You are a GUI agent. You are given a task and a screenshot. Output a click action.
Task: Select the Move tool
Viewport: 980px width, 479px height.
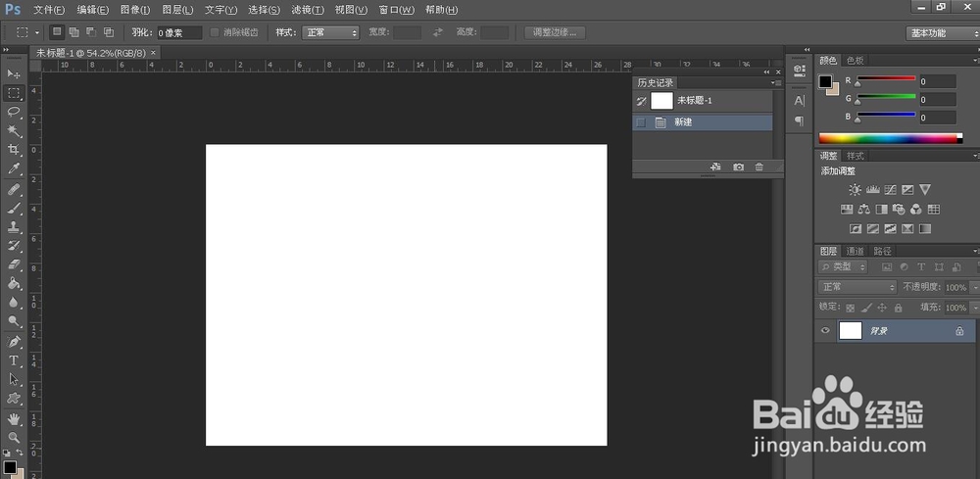click(x=13, y=73)
